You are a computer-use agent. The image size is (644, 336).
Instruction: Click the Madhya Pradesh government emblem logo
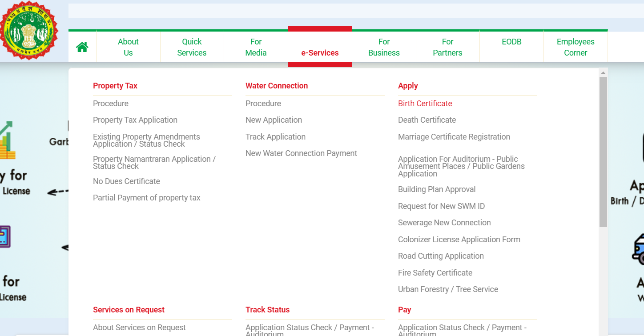[29, 30]
